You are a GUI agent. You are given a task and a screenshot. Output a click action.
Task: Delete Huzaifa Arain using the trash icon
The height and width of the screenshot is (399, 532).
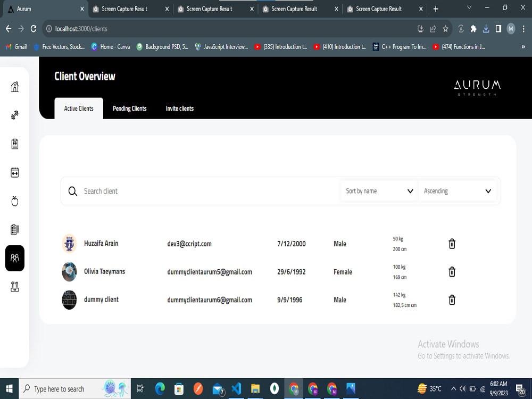click(452, 244)
